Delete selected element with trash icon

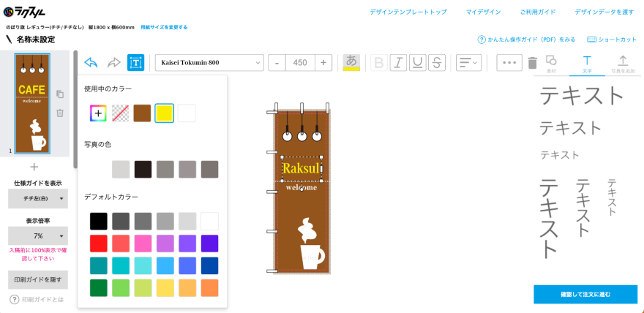pos(532,63)
